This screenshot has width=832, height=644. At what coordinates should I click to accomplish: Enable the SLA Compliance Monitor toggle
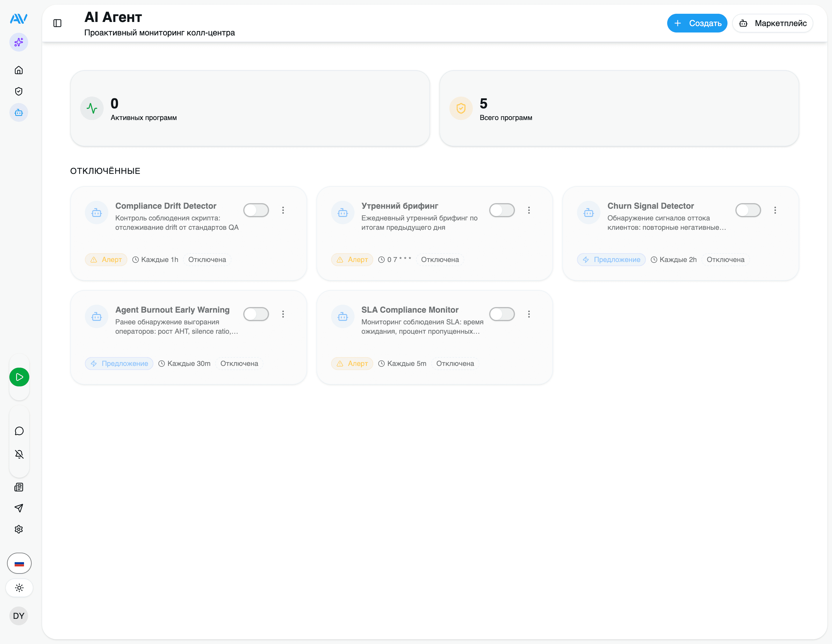point(502,314)
